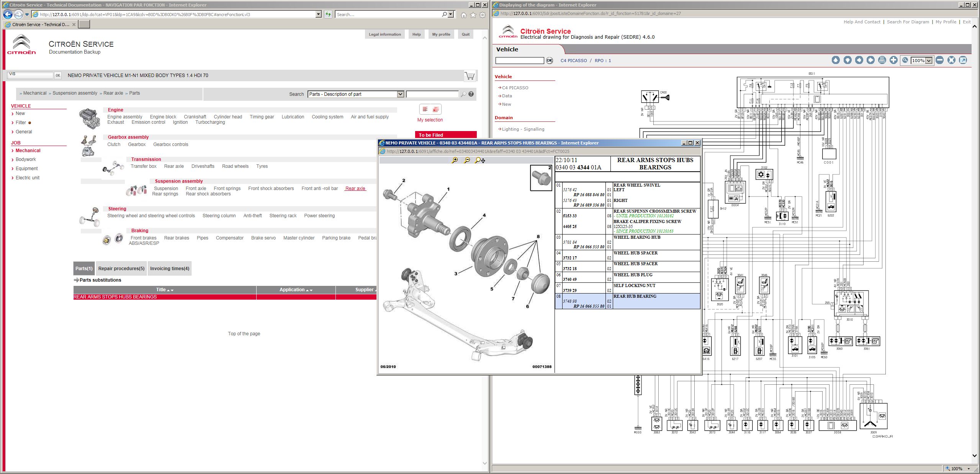
Task: Select the zoom-in magnifier in the parts diagram window
Action: coord(455,161)
